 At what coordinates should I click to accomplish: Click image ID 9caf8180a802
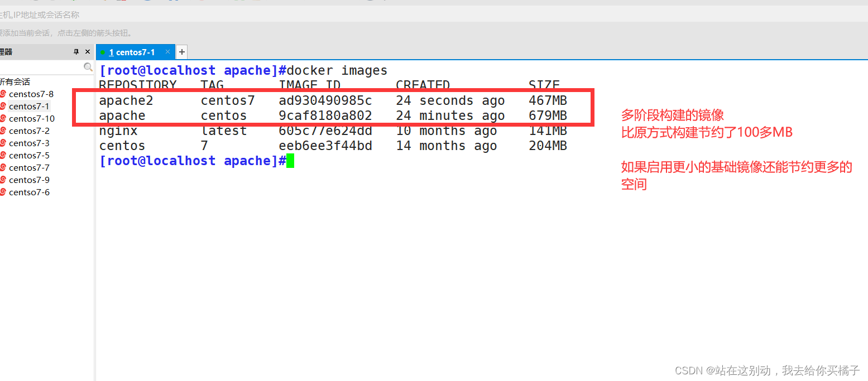click(325, 115)
